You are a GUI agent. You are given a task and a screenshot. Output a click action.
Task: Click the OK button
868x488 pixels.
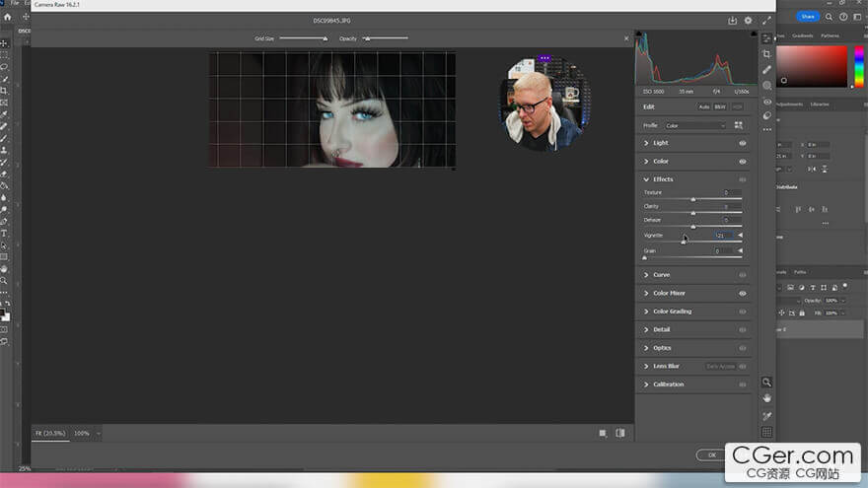click(x=710, y=454)
